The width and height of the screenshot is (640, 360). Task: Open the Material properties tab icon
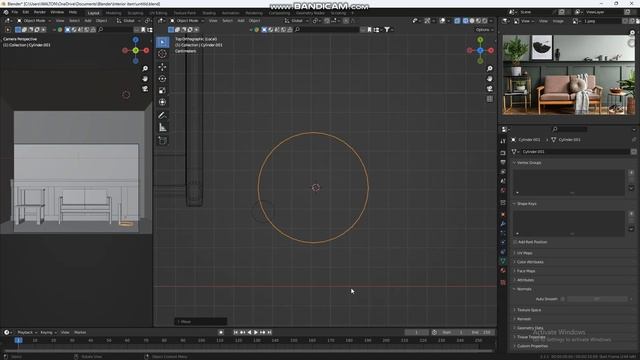click(x=503, y=271)
